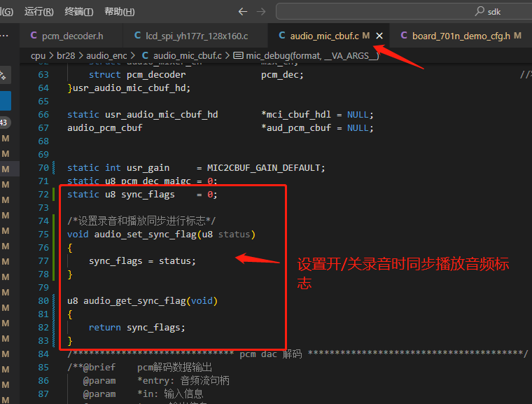
Task: Open the 终端(T) menu
Action: pyautogui.click(x=78, y=11)
